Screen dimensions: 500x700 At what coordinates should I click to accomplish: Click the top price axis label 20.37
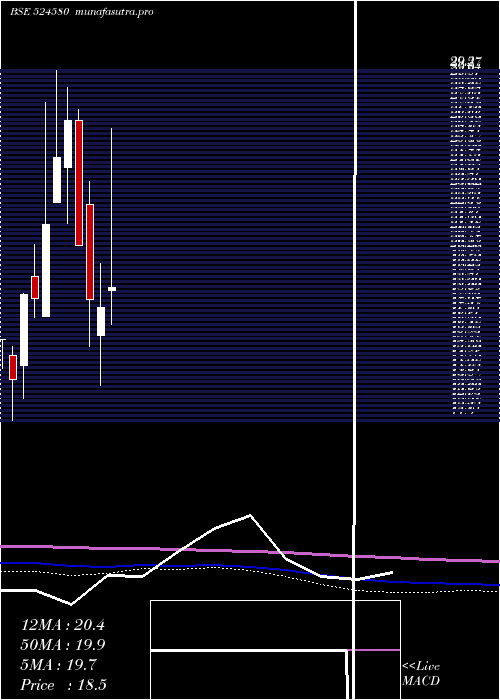(465, 60)
